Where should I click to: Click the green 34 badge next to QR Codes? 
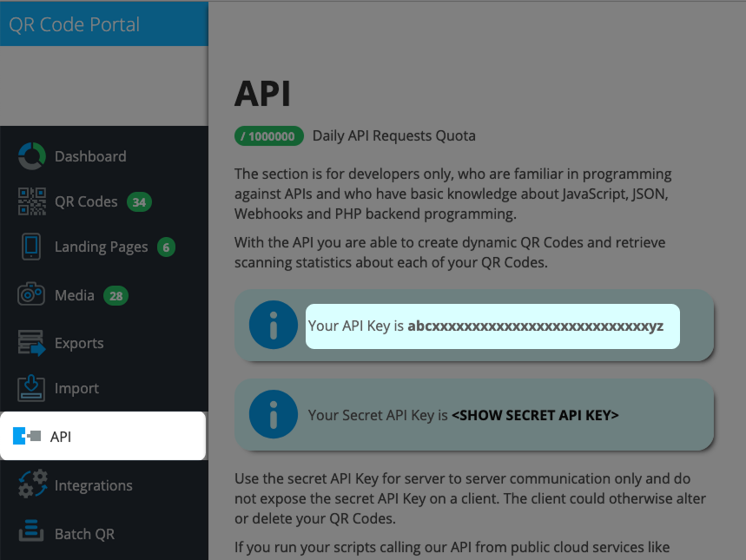(139, 202)
